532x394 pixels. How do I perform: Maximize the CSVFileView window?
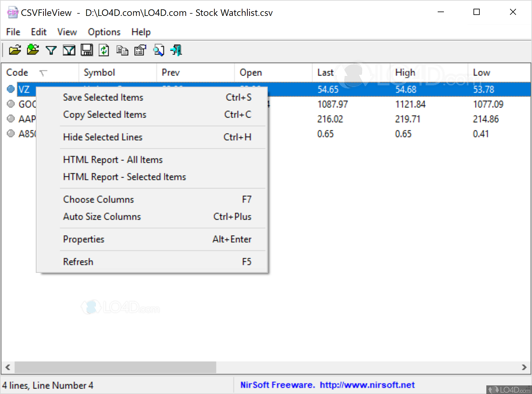click(x=477, y=12)
